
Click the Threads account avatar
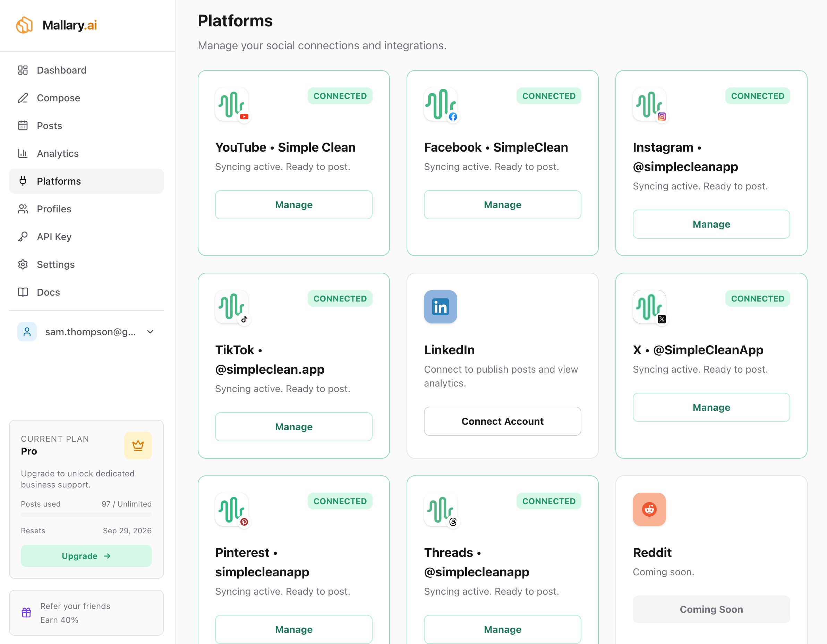[441, 510]
